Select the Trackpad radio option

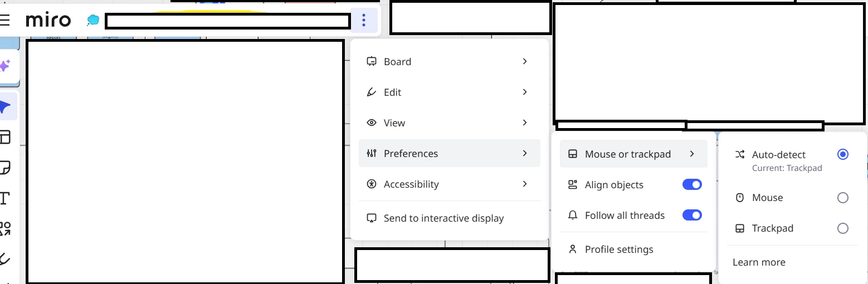click(x=842, y=228)
